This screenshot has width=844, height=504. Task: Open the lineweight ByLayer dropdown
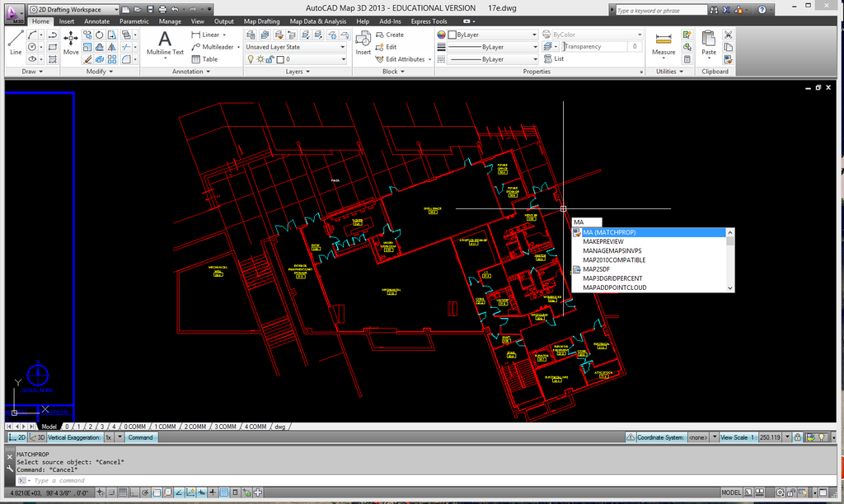click(x=493, y=47)
